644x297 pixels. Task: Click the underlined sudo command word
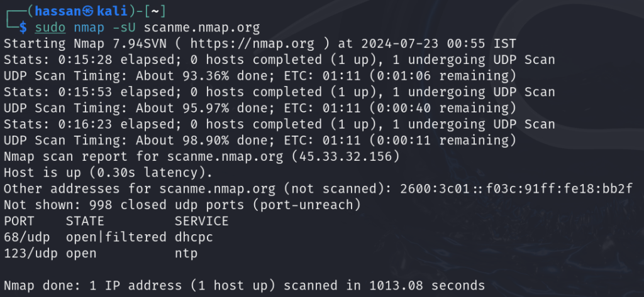tap(50, 28)
